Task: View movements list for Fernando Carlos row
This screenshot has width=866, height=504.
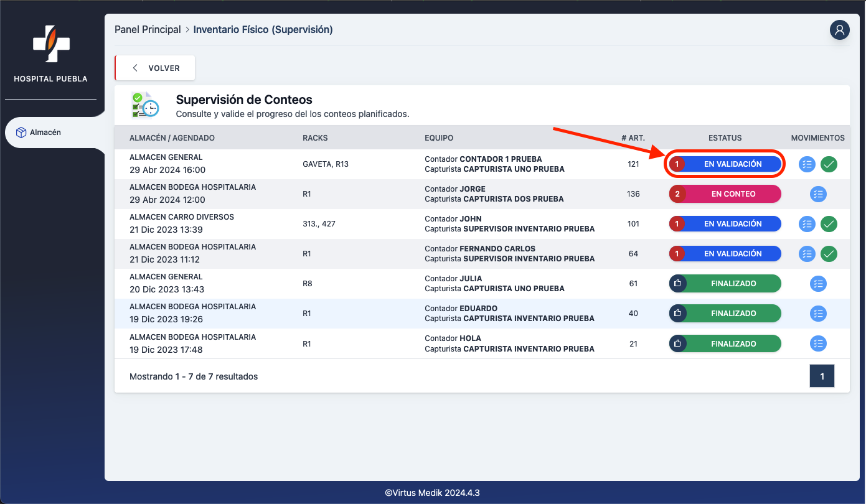Action: pyautogui.click(x=807, y=254)
